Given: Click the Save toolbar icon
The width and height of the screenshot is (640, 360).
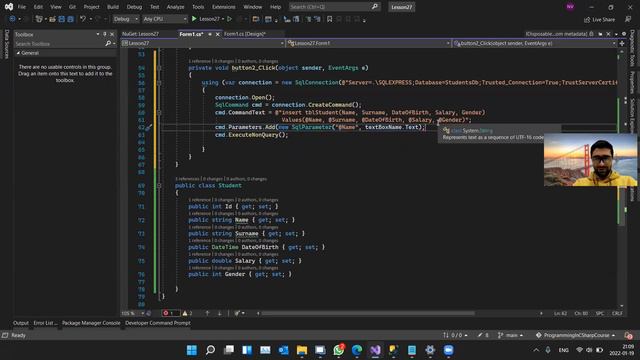Looking at the screenshot, I should pos(62,19).
